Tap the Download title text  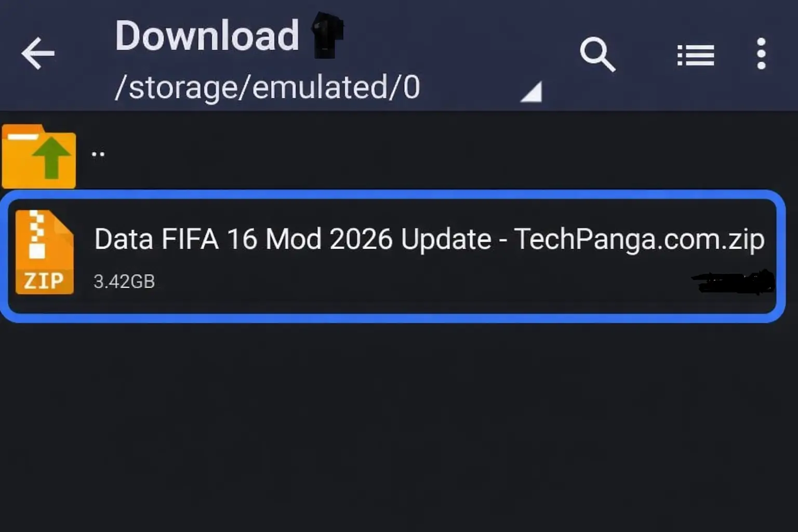click(x=207, y=35)
